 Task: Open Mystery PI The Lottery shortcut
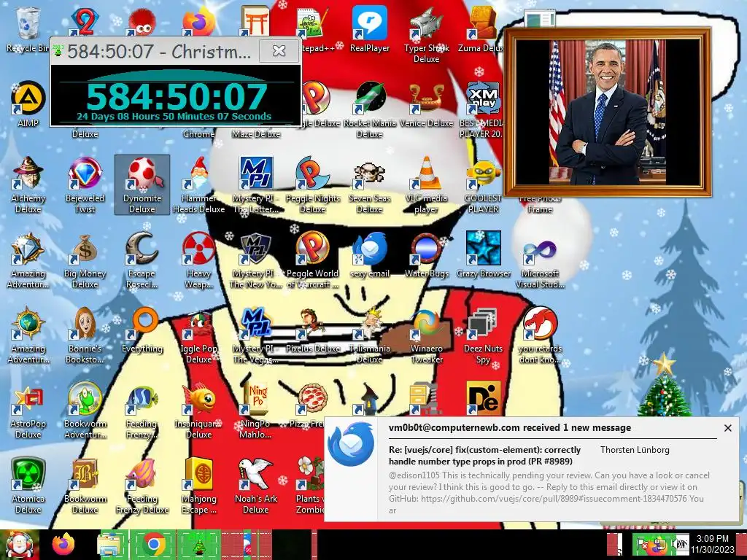pyautogui.click(x=256, y=186)
